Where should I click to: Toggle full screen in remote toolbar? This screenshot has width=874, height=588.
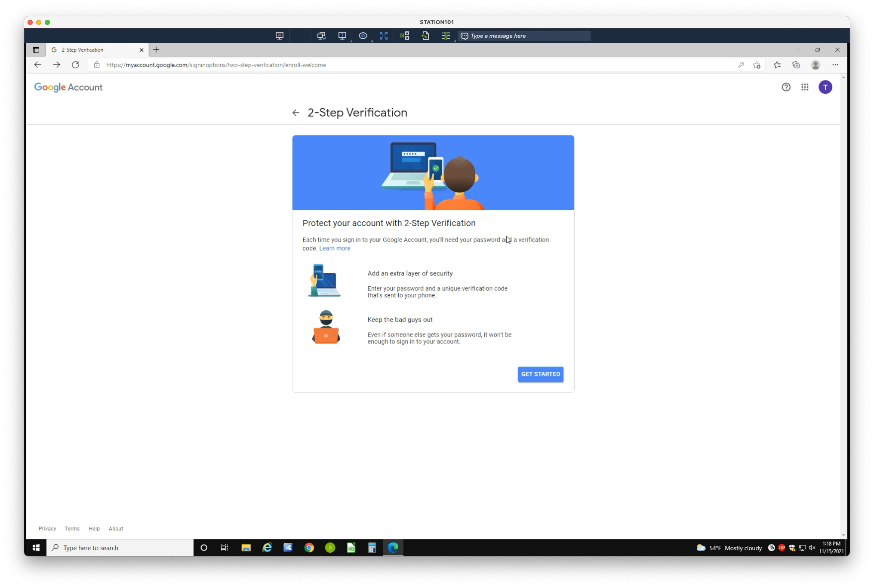pos(383,36)
